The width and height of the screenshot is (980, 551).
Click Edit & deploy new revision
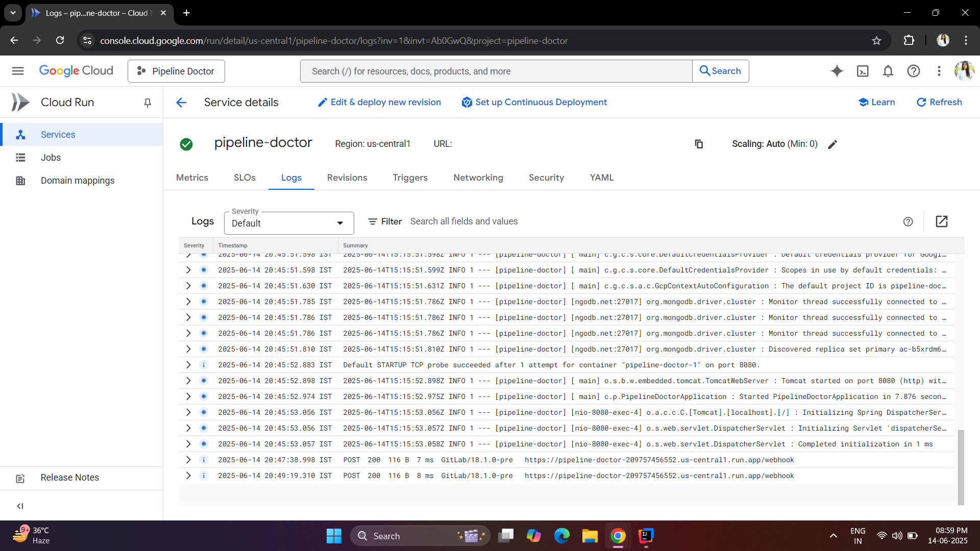tap(379, 102)
